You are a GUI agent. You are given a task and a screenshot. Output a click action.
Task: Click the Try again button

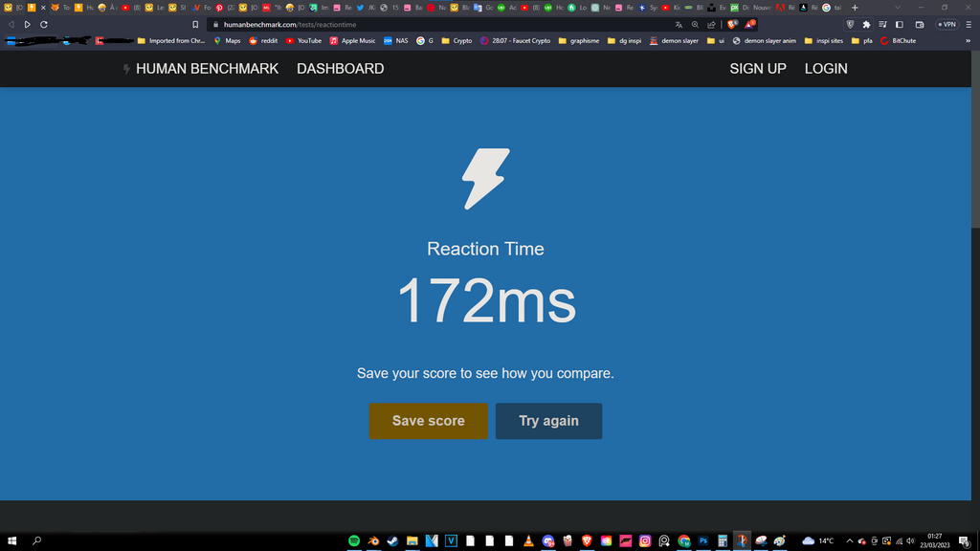point(548,421)
